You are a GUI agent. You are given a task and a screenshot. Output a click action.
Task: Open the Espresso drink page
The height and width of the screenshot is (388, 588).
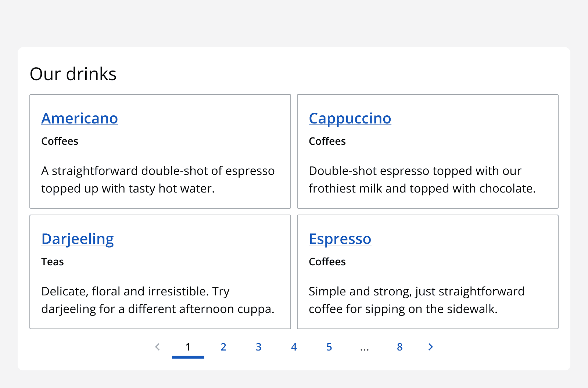(x=340, y=239)
